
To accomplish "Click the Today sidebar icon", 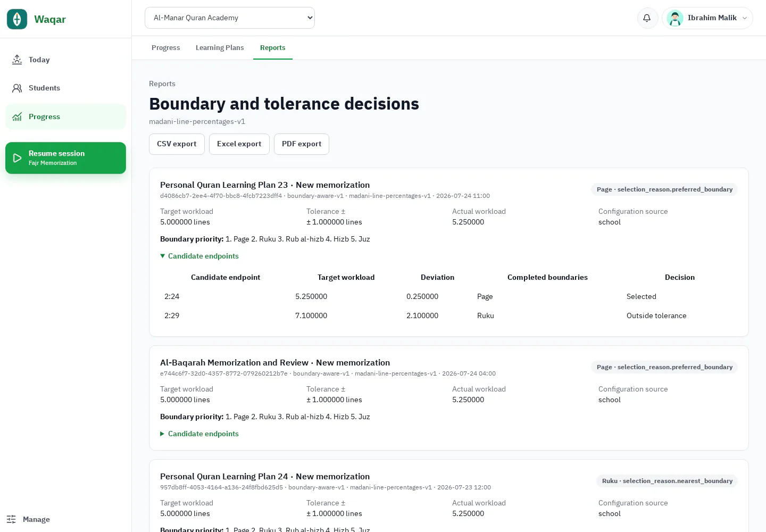I will (17, 60).
